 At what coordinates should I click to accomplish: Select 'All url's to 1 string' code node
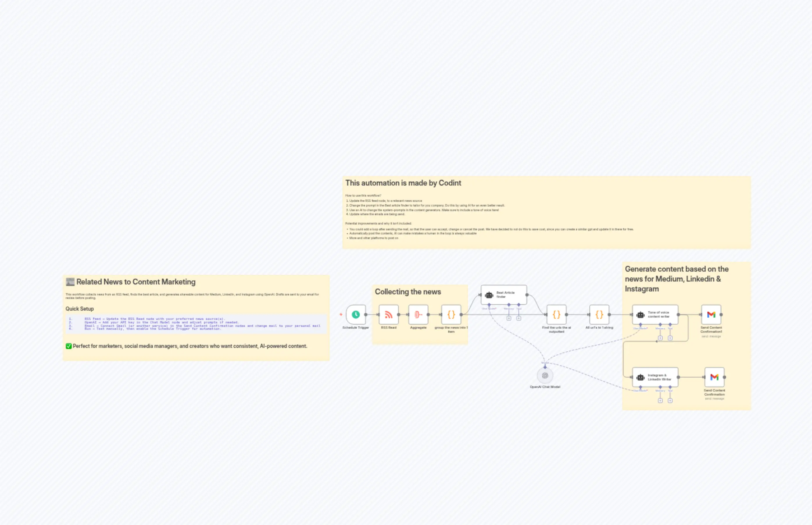(599, 314)
